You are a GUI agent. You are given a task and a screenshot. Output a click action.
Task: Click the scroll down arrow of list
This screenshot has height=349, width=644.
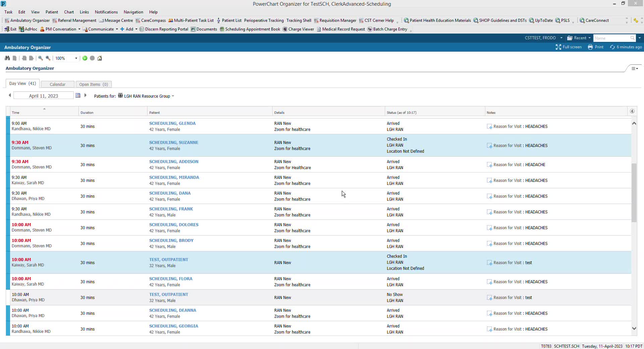click(634, 329)
